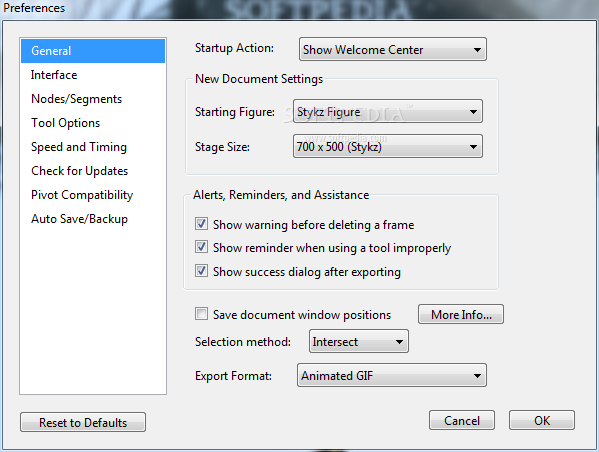Viewport: 599px width, 452px height.
Task: Open the Starting Figure dropdown
Action: pos(388,111)
